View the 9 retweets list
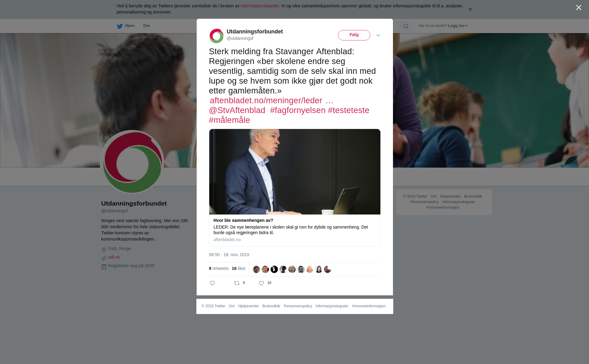Viewport: 589px width, 364px height. pos(219,268)
